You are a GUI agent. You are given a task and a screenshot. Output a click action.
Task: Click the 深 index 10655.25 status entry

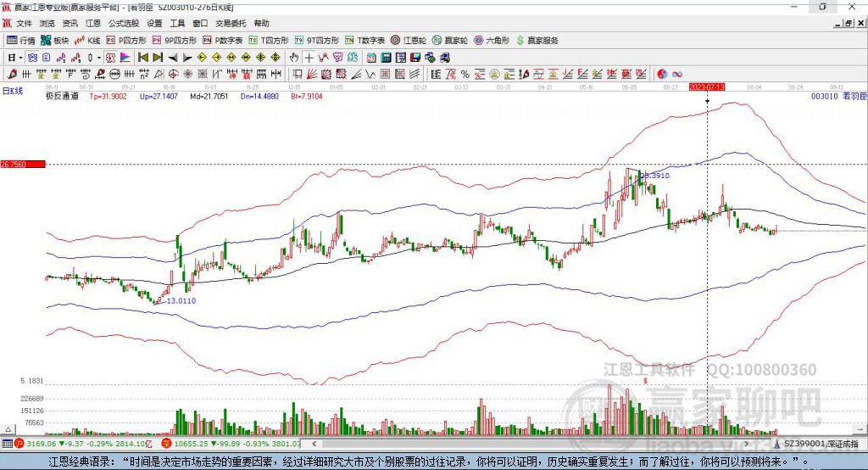coord(231,444)
